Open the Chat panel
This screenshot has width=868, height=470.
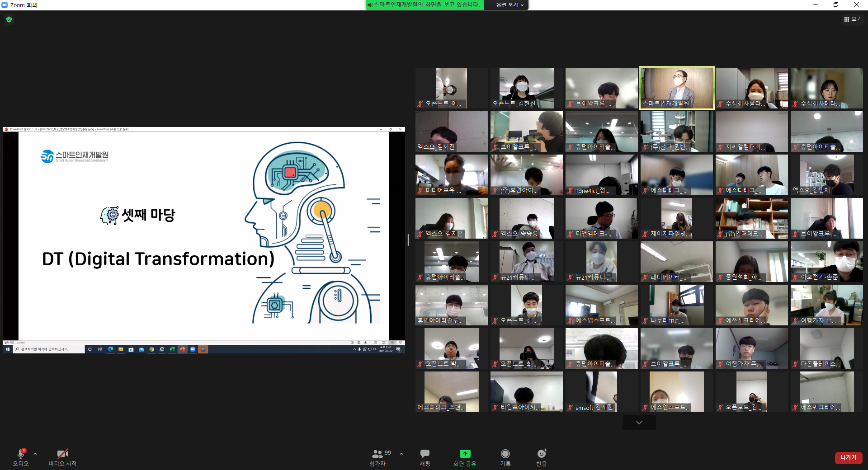coord(425,454)
